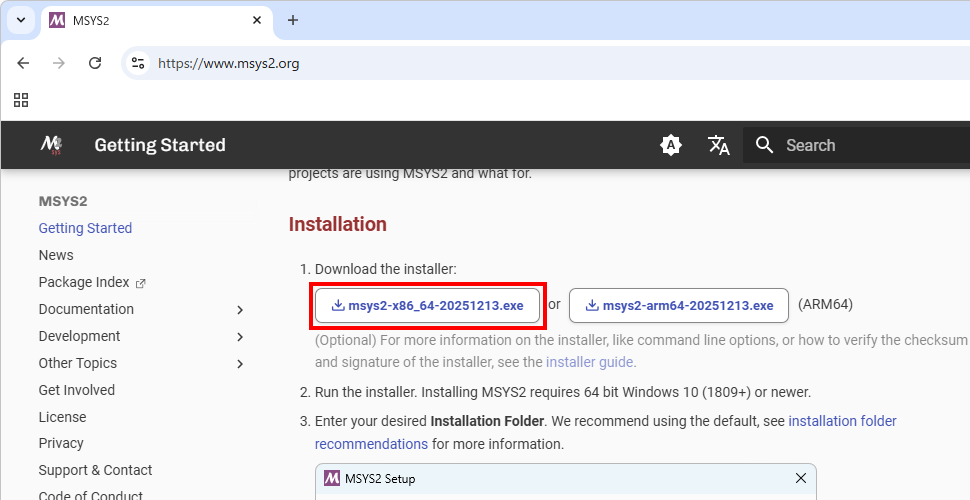Switch the color theme brightness icon

(671, 145)
